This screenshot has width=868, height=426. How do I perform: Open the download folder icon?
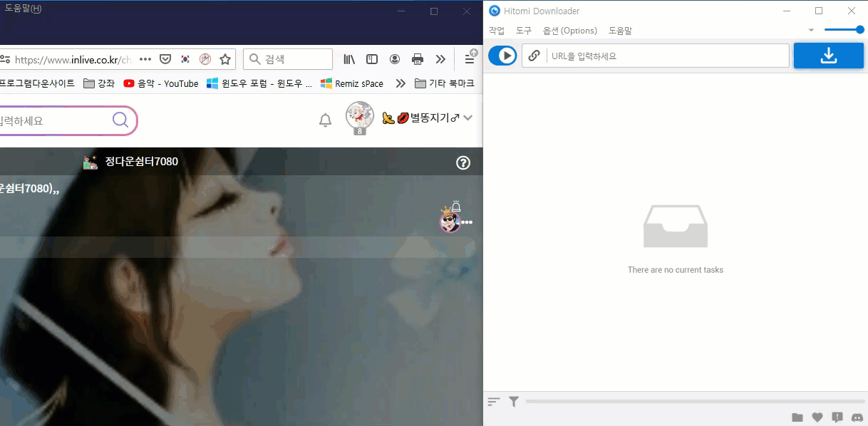point(797,417)
